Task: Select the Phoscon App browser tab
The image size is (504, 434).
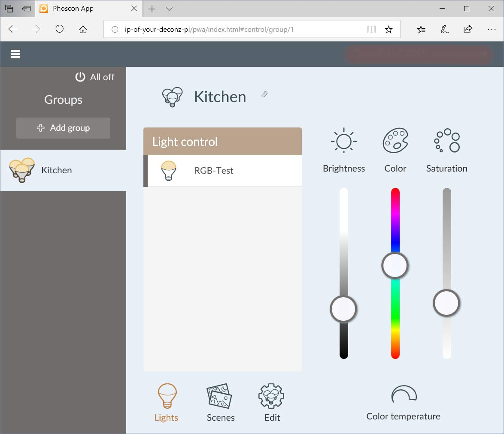Action: pos(89,9)
